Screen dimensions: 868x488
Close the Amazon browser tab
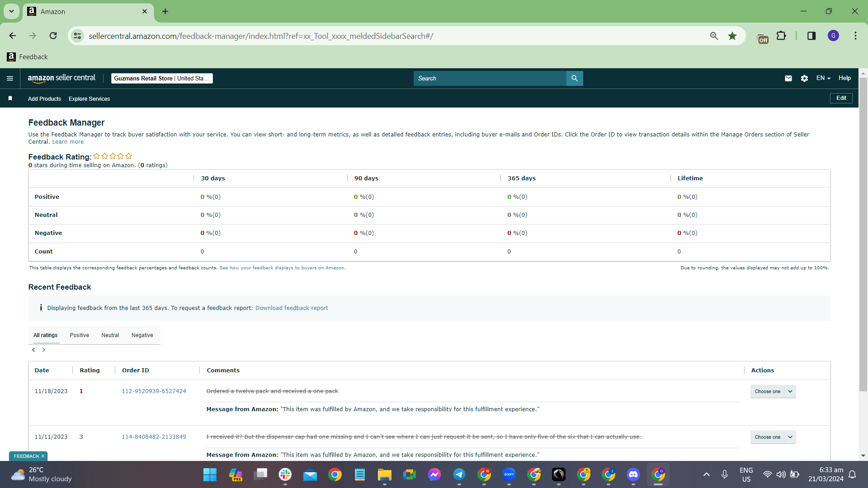point(145,11)
